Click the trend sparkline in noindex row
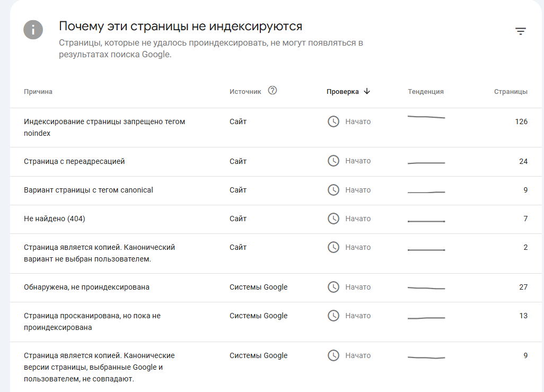The image size is (544, 392). [426, 117]
